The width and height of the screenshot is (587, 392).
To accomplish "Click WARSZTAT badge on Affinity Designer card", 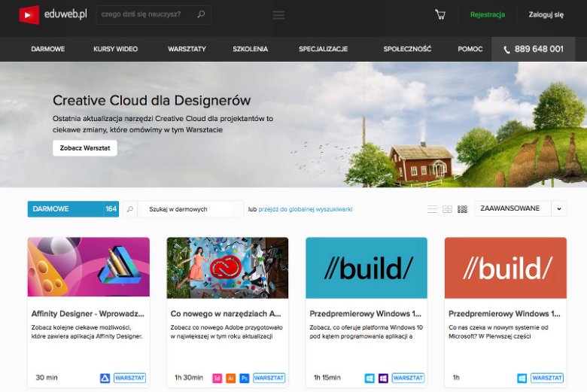I will coord(129,378).
